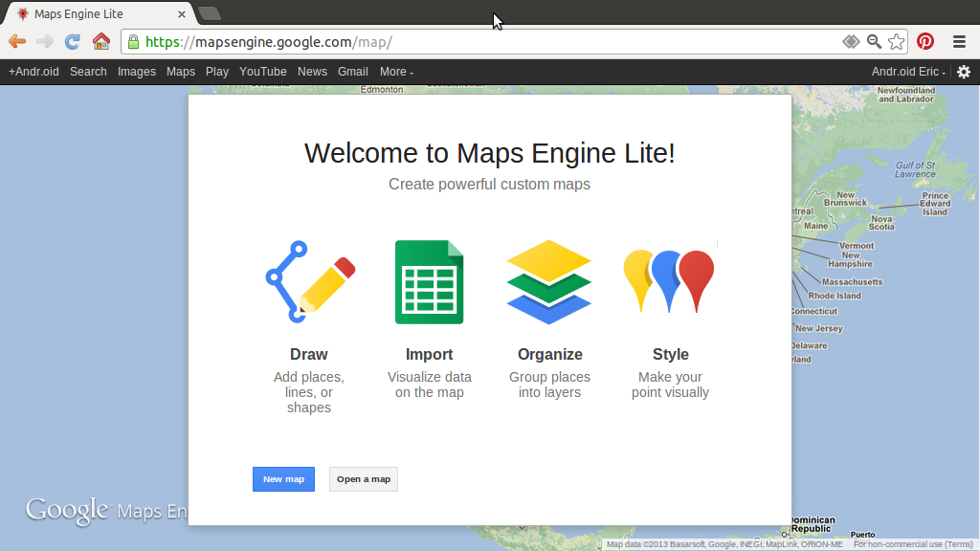Screen dimensions: 980x551
Task: Open the Import spreadsheet icon
Action: pyautogui.click(x=429, y=280)
